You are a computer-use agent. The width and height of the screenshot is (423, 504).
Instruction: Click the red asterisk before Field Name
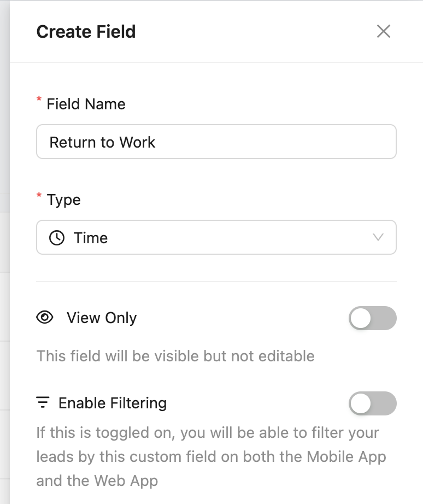(39, 100)
